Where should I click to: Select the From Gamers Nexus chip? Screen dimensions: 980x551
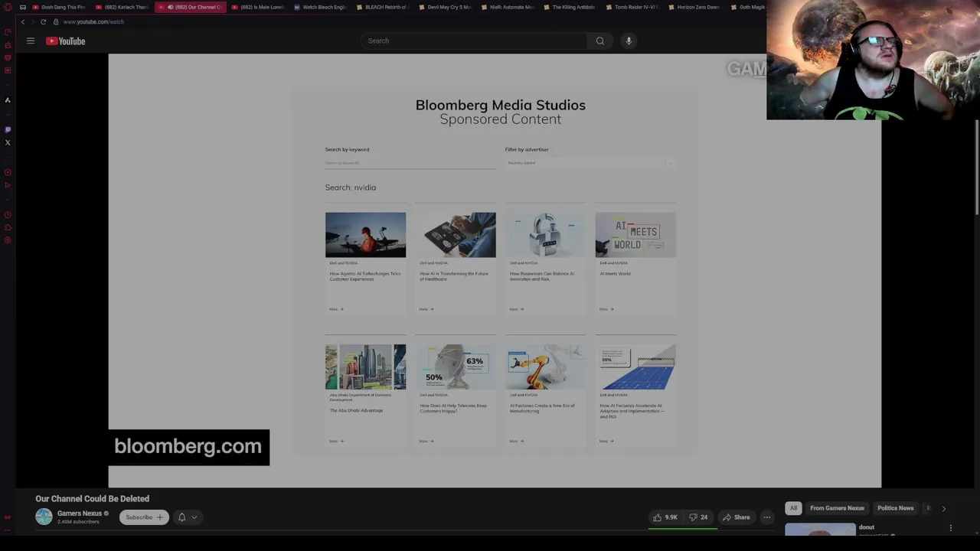click(x=837, y=508)
